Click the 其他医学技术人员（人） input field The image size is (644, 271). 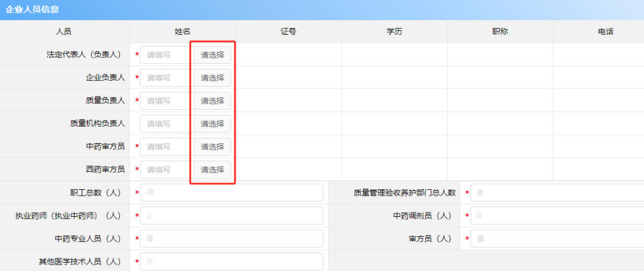[x=231, y=261]
